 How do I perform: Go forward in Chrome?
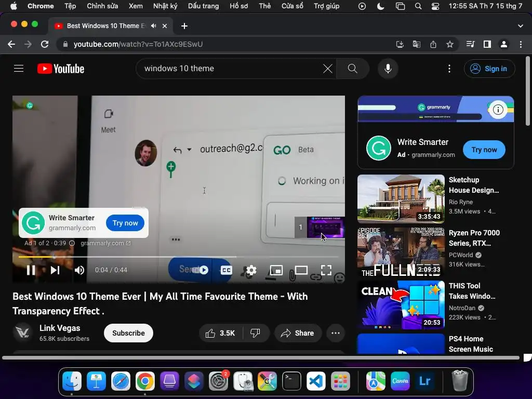pos(28,44)
